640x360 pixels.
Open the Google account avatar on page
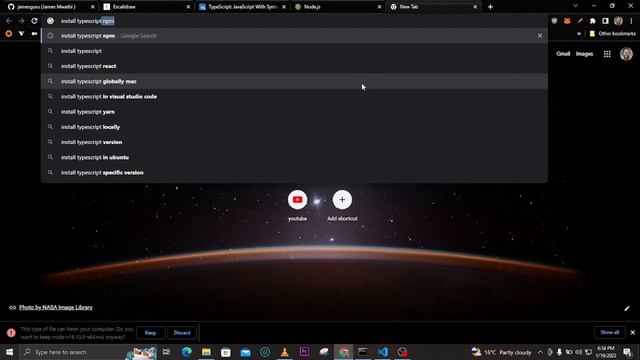pyautogui.click(x=626, y=54)
